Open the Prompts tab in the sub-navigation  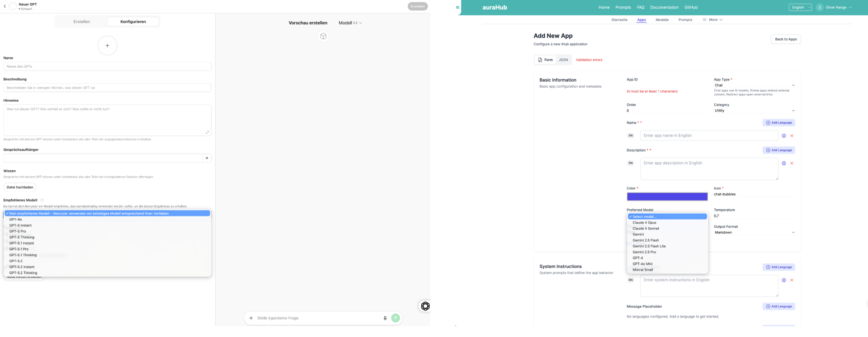[x=685, y=20]
